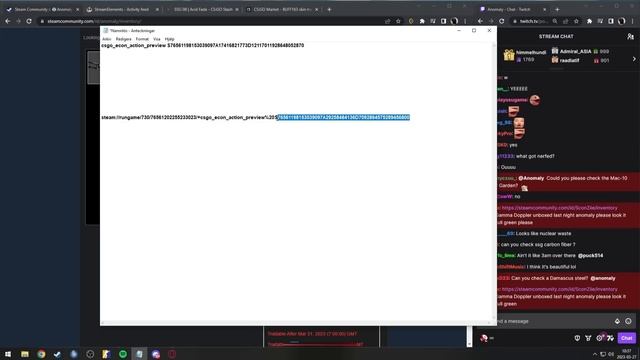Open the lower steamcommunity.com inventory link in chat

(x=560, y=289)
